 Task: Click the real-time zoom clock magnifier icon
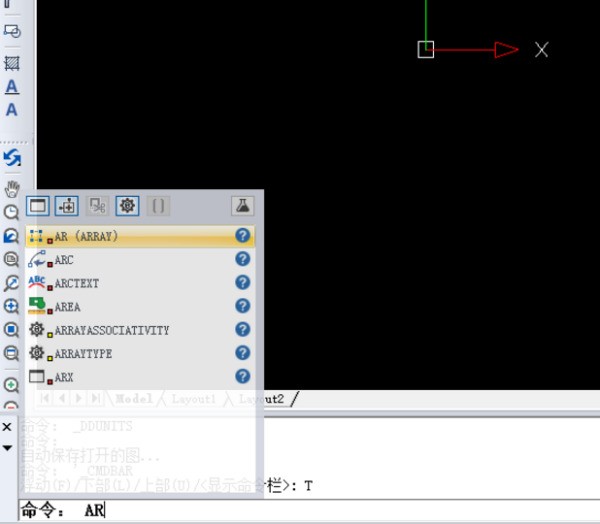click(x=11, y=212)
